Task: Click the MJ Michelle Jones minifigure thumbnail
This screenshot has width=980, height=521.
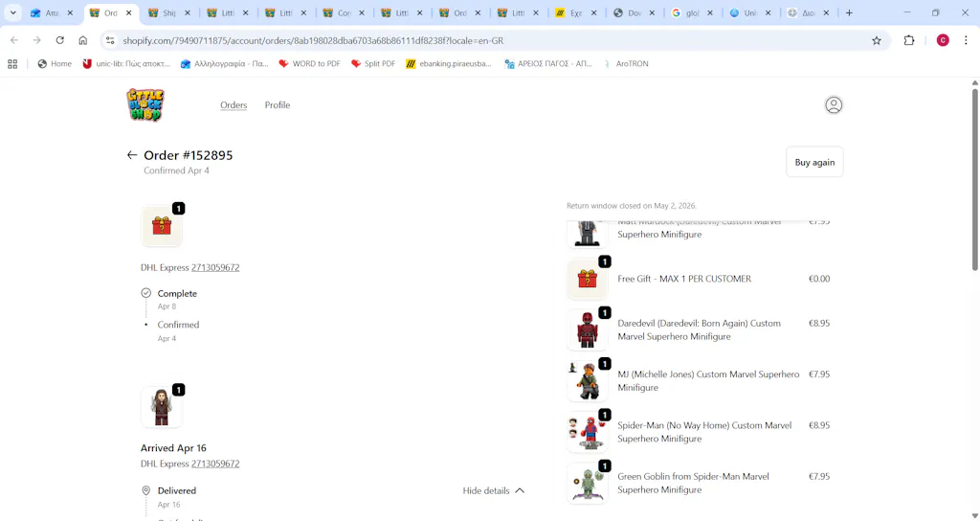Action: point(587,381)
